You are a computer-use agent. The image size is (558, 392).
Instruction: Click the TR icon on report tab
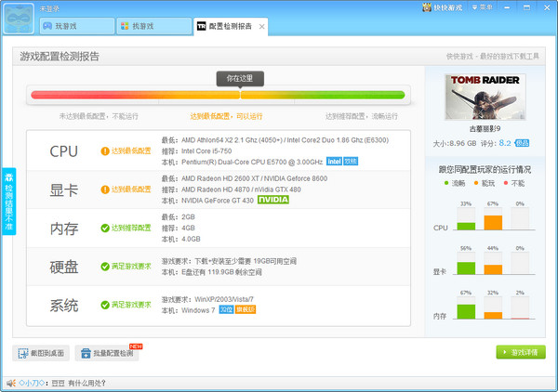pos(202,26)
